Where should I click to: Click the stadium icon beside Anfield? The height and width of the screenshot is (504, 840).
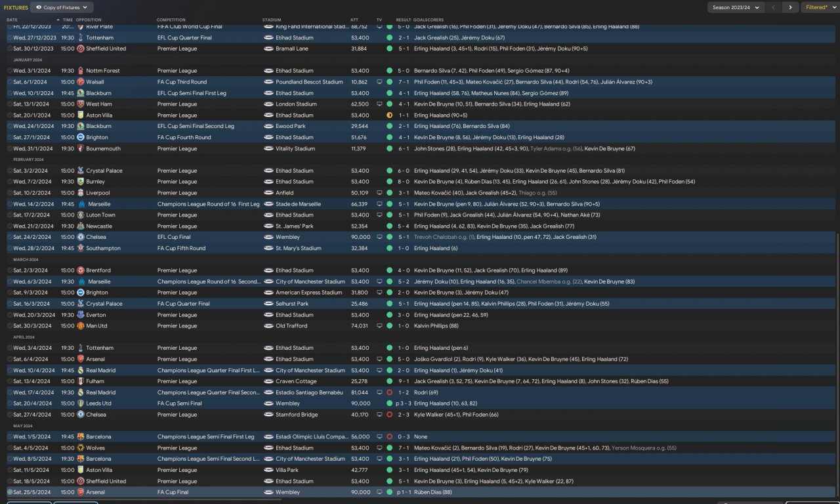click(x=268, y=193)
